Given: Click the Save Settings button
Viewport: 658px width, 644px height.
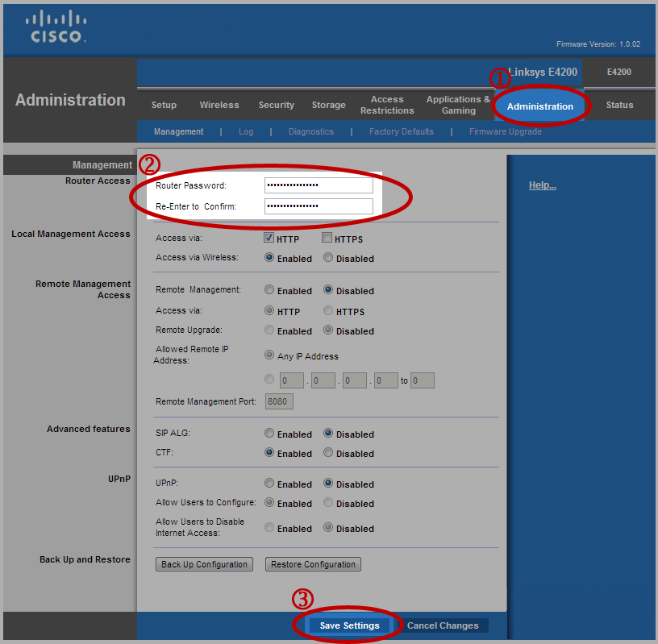Looking at the screenshot, I should pyautogui.click(x=350, y=625).
